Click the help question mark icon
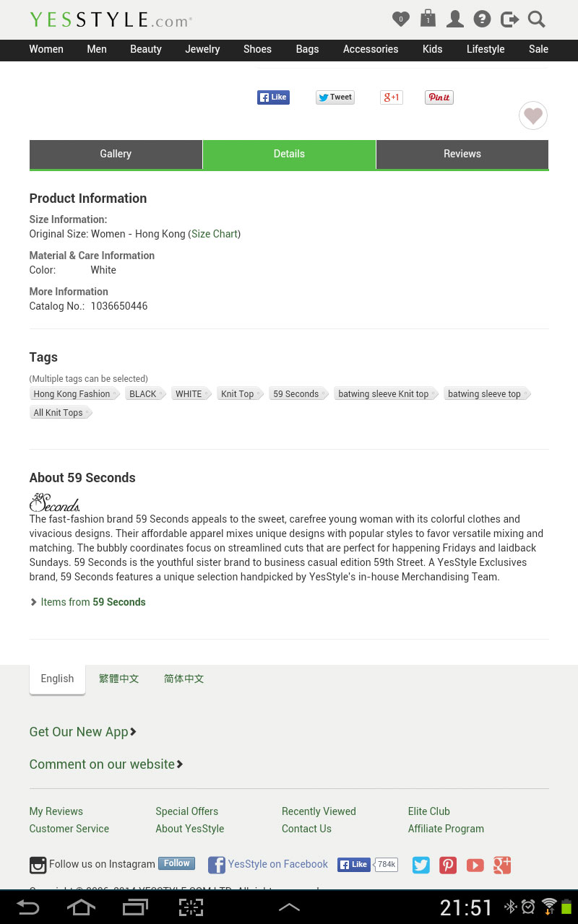 [x=482, y=19]
